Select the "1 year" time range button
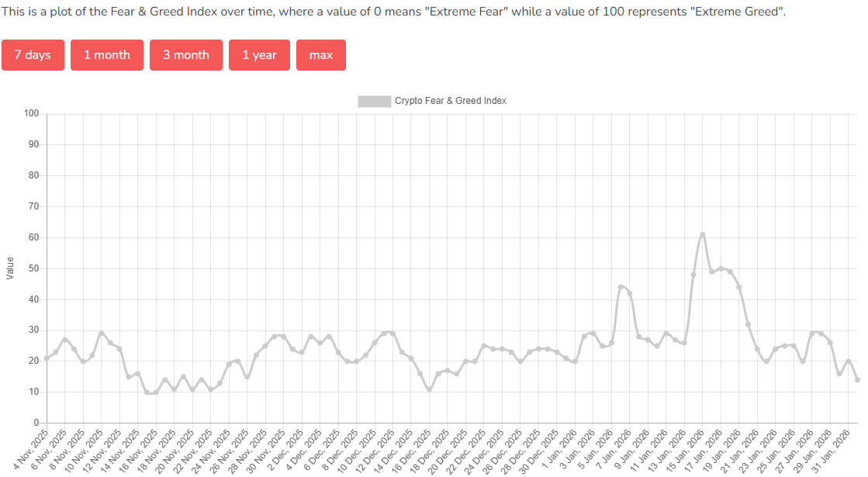The width and height of the screenshot is (868, 477). coord(259,54)
